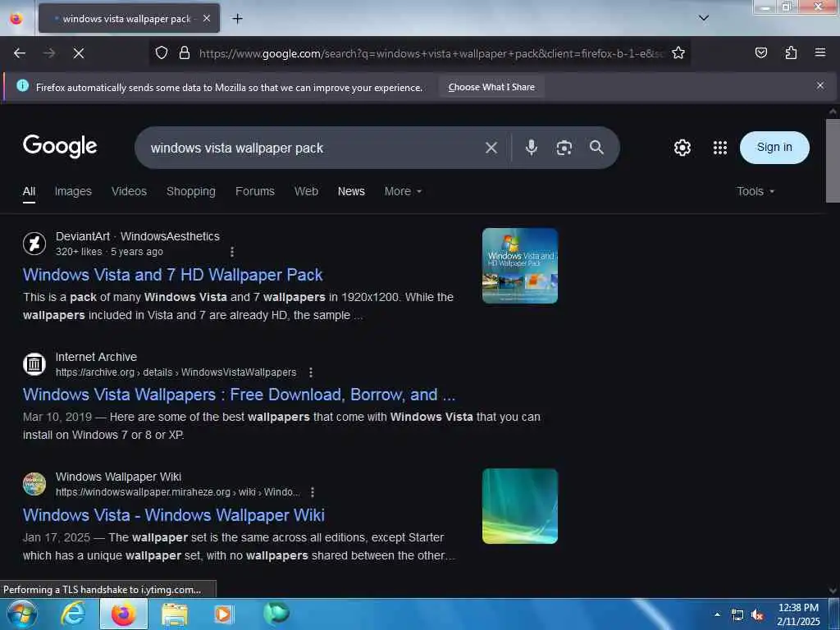Show hidden system tray icons

[x=717, y=614]
